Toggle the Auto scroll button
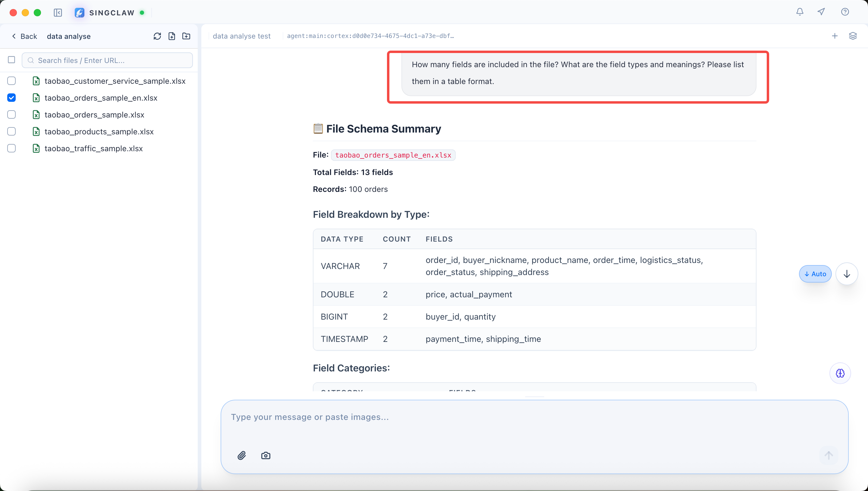 pyautogui.click(x=815, y=274)
